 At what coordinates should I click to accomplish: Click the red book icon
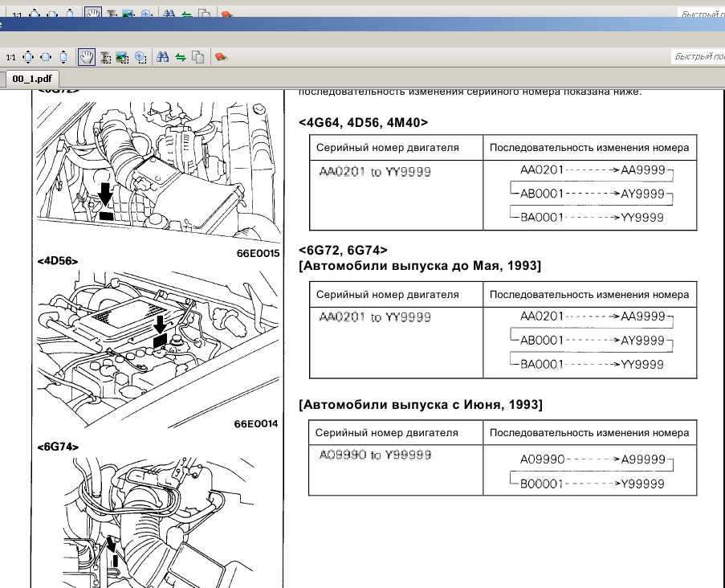pos(221,57)
